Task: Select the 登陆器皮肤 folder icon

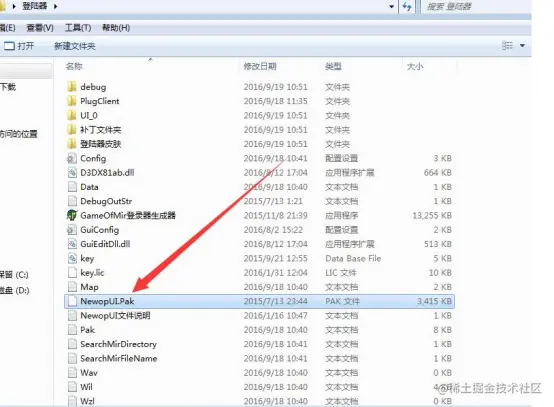Action: [71, 144]
